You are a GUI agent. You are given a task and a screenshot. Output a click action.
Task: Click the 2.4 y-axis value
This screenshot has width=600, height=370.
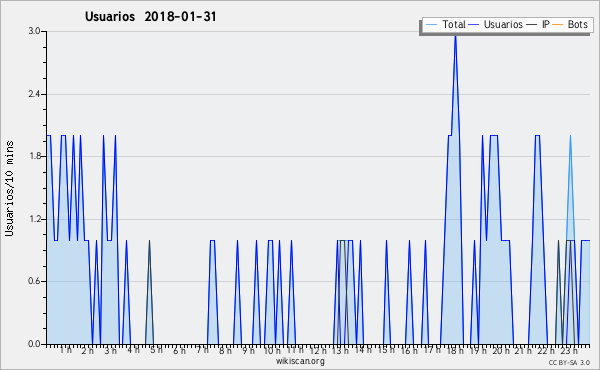coord(34,94)
